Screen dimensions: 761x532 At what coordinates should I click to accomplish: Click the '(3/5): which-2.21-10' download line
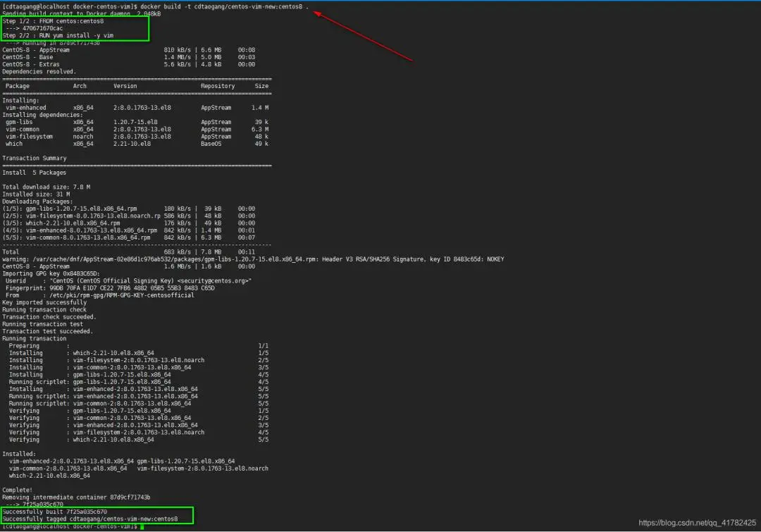(129, 223)
